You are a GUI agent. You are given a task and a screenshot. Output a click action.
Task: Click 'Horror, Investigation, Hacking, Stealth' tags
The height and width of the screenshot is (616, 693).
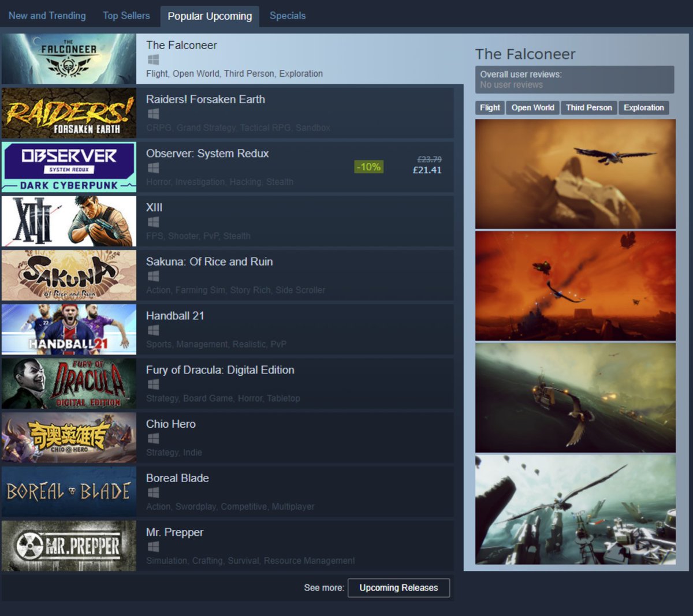(x=219, y=182)
